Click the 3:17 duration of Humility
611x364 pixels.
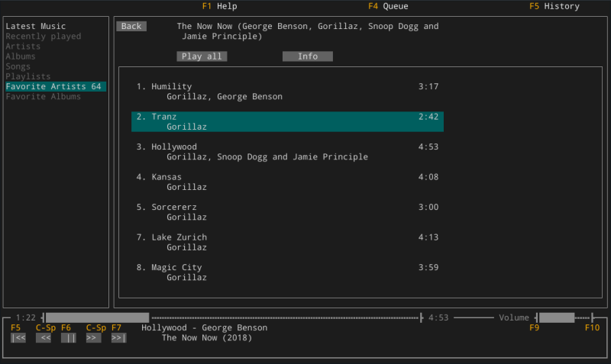(x=428, y=86)
